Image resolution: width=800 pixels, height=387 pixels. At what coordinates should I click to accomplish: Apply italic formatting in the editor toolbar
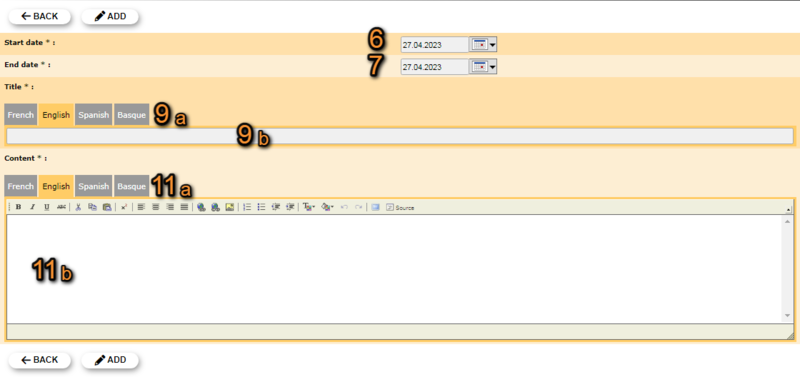[x=32, y=207]
